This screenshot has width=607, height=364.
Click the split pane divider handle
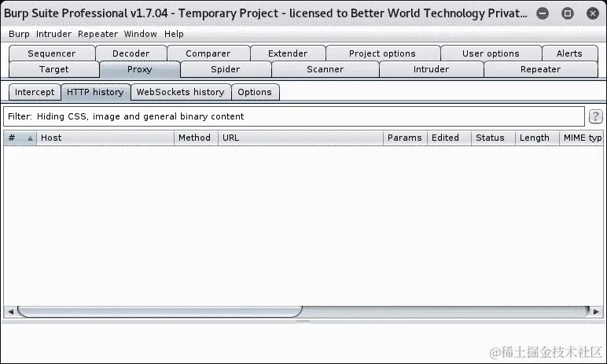[303, 322]
